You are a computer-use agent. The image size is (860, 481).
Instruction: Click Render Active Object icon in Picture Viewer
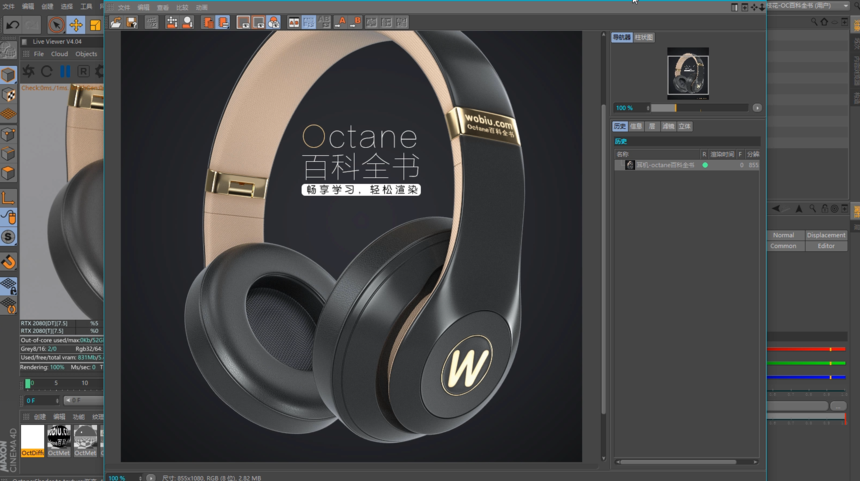[x=188, y=22]
